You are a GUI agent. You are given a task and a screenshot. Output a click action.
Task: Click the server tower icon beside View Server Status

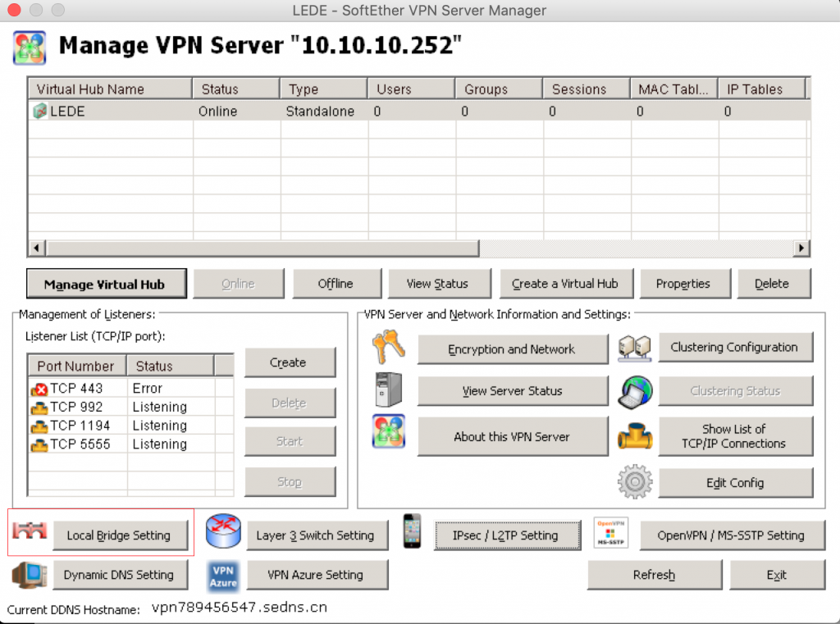click(388, 389)
